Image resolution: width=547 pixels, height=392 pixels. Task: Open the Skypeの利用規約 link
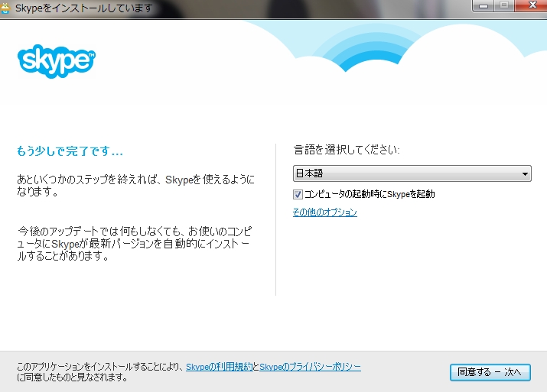[219, 368]
